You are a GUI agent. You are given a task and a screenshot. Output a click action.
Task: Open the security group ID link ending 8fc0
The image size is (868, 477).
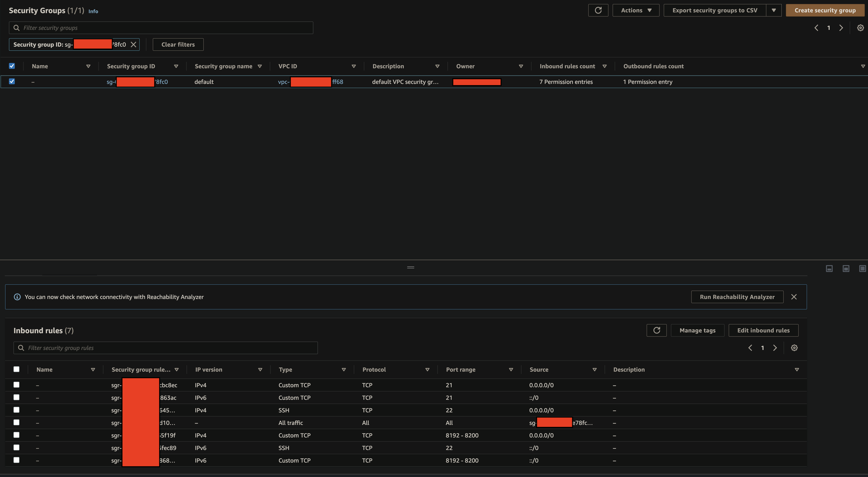137,82
